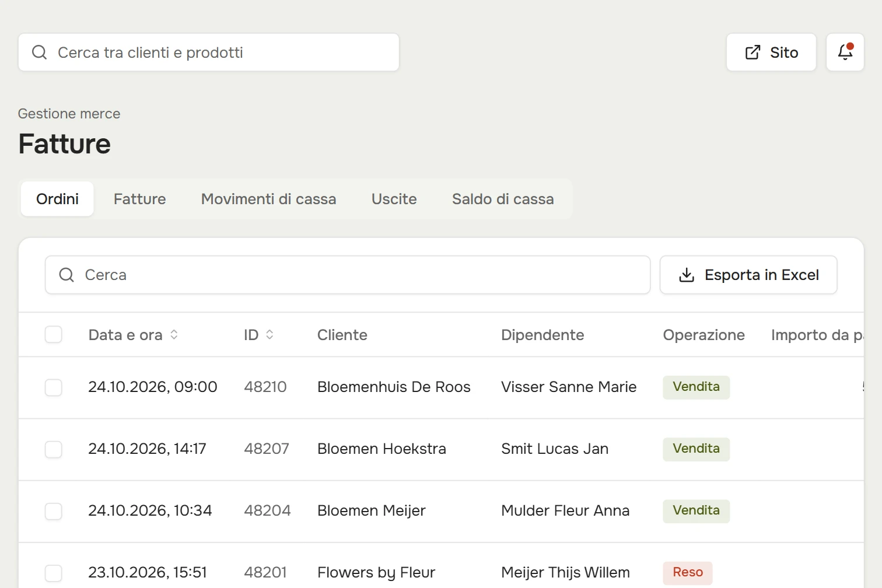Tick checkbox for order 48207

pyautogui.click(x=54, y=449)
